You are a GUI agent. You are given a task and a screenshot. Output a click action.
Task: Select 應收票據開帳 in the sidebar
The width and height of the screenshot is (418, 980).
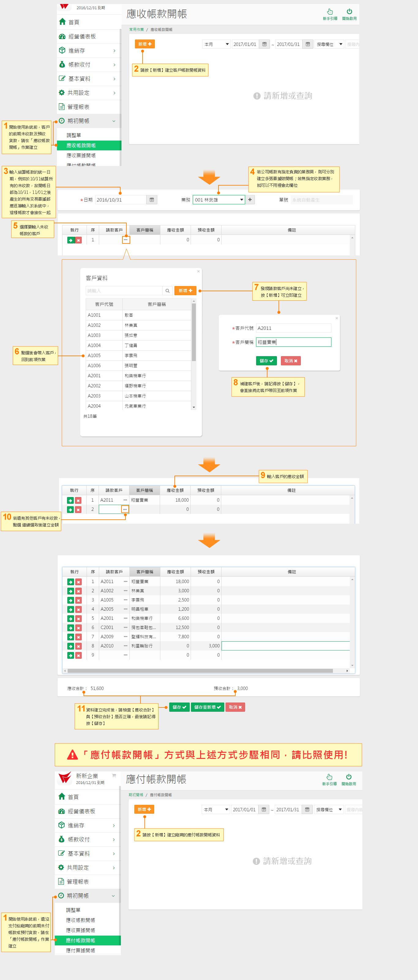click(x=81, y=156)
